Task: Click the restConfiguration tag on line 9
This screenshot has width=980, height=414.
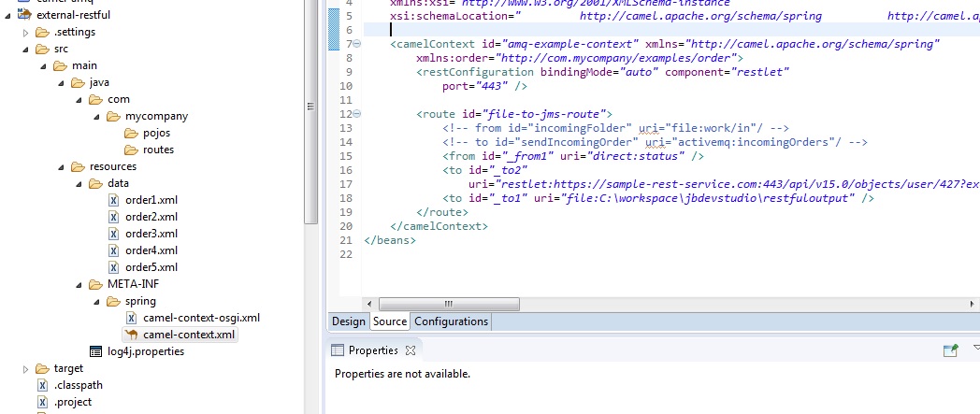Action: (x=475, y=72)
